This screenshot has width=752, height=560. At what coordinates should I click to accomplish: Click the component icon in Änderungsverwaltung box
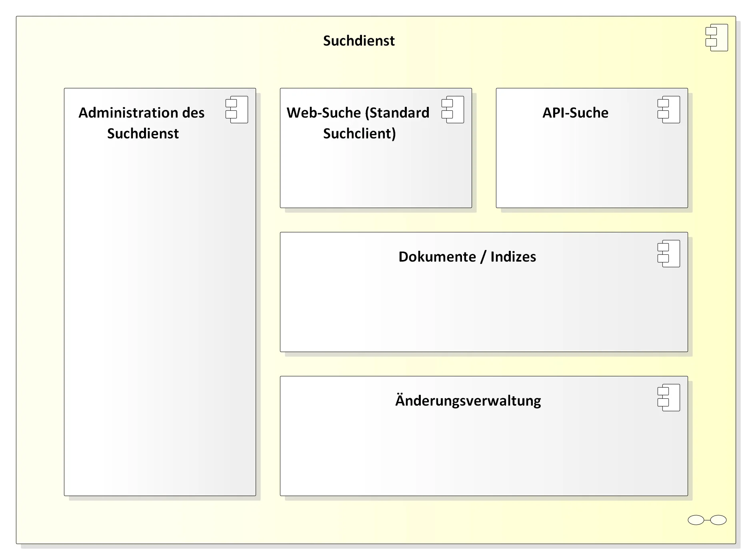point(669,398)
